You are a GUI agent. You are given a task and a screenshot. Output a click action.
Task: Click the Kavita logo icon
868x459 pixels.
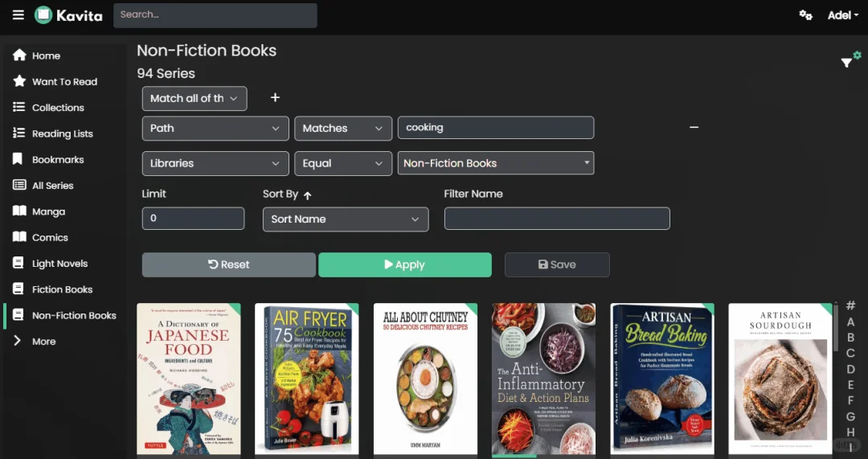[x=43, y=15]
